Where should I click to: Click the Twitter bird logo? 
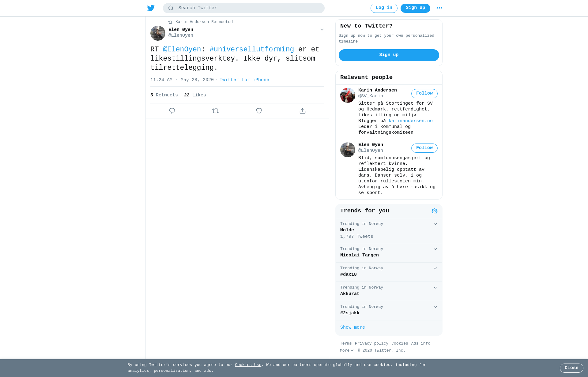coord(151,8)
